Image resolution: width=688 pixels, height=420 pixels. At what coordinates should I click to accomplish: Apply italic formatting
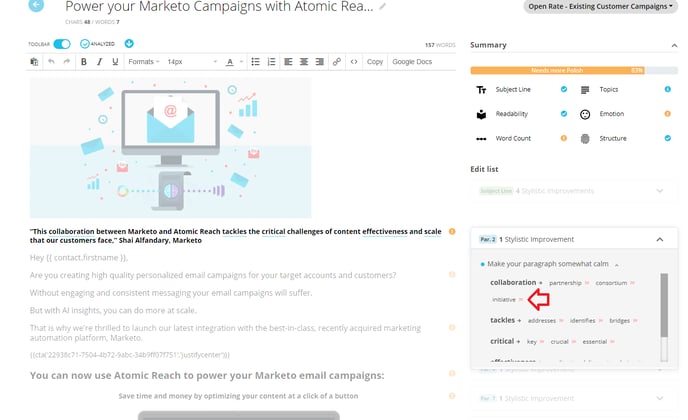pos(100,62)
